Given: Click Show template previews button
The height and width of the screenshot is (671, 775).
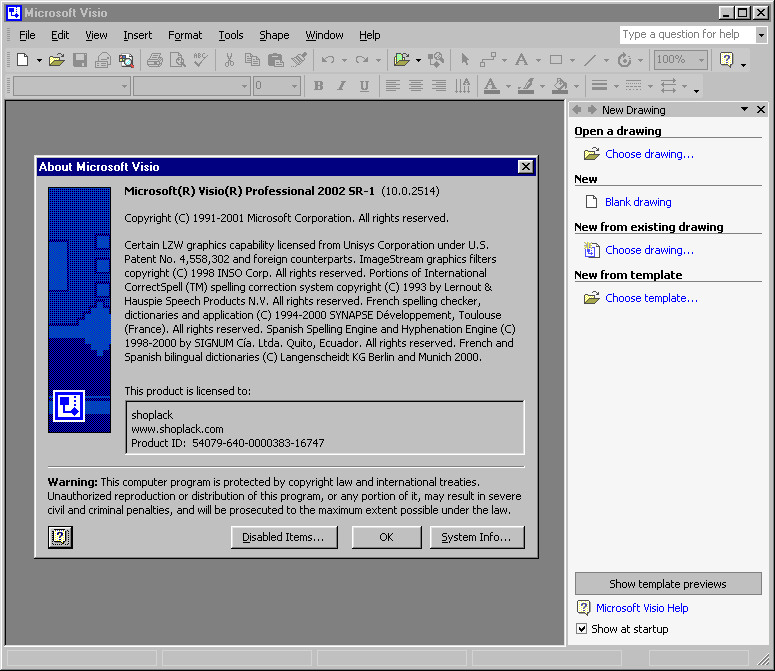Looking at the screenshot, I should 668,584.
